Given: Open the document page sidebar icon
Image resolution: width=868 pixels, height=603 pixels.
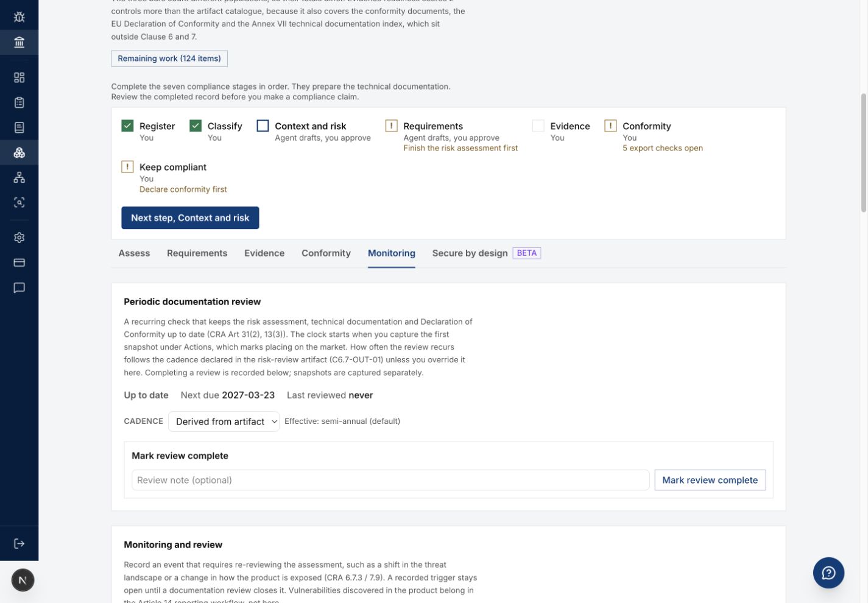Looking at the screenshot, I should point(19,127).
